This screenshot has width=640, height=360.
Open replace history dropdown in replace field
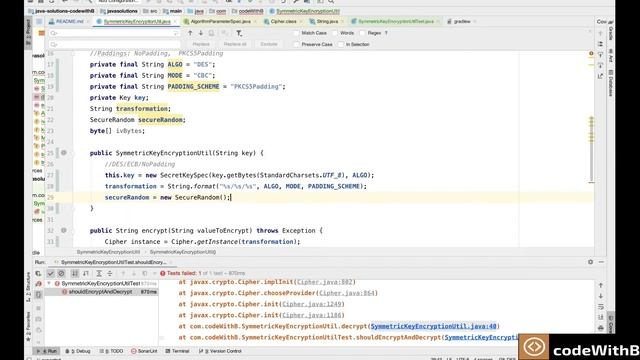(x=54, y=44)
